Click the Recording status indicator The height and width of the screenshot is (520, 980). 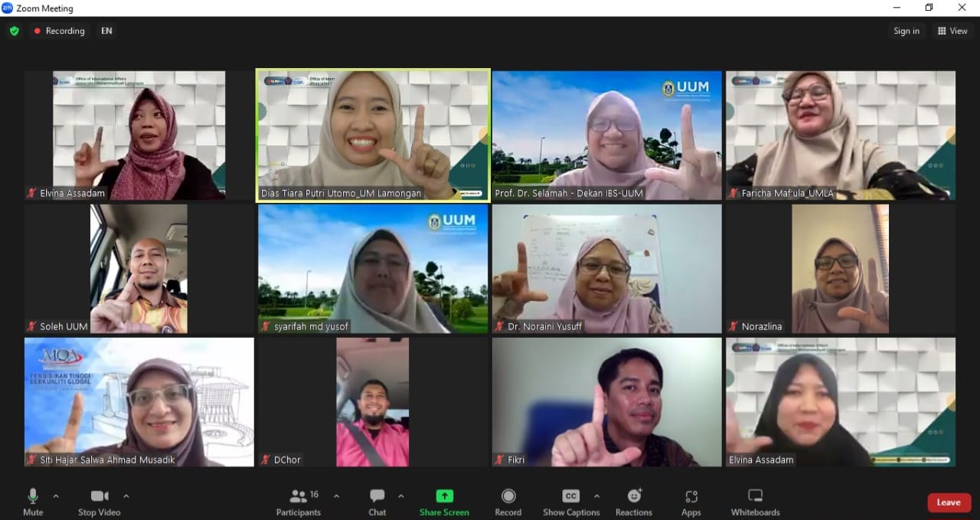[59, 31]
